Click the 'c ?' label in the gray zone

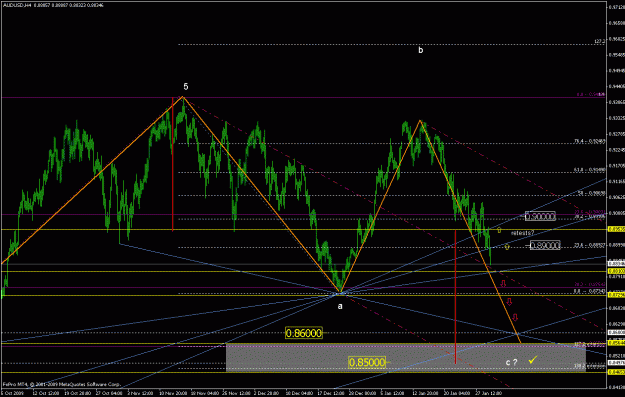coord(511,362)
